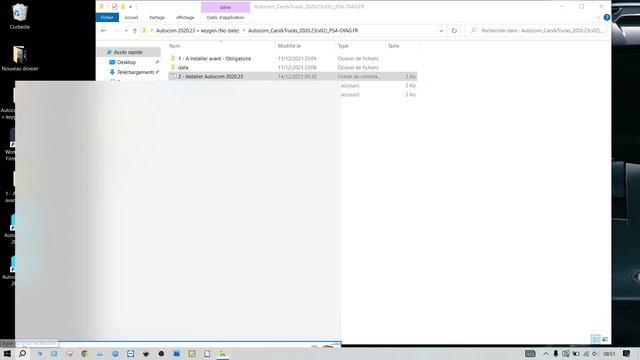
Task: Click the data folder icon
Action: (x=173, y=67)
